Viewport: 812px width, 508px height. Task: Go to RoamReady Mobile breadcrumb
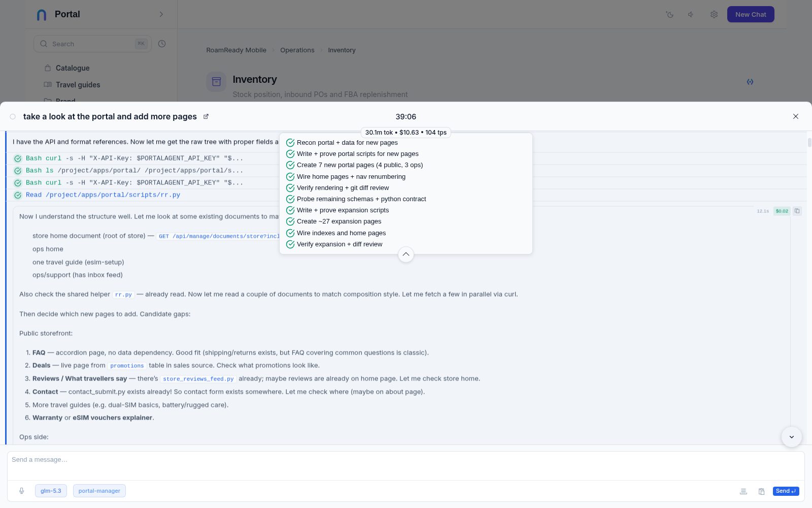236,50
